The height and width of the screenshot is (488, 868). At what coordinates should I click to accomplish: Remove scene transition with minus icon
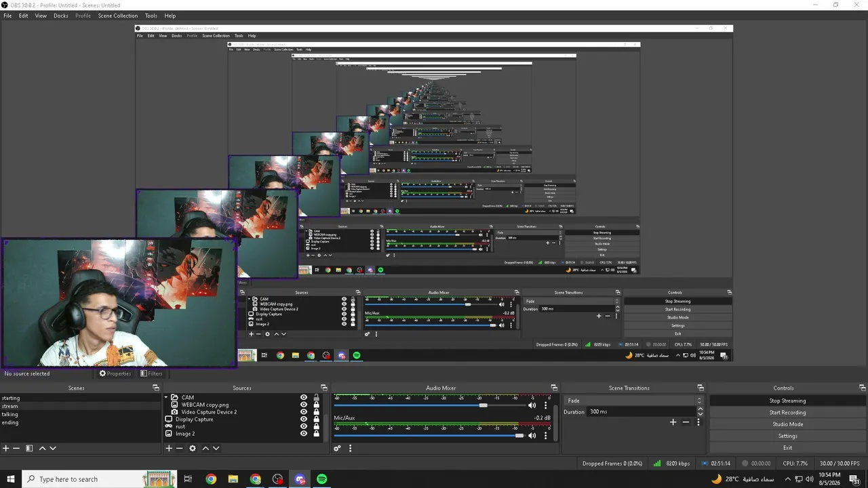click(686, 422)
